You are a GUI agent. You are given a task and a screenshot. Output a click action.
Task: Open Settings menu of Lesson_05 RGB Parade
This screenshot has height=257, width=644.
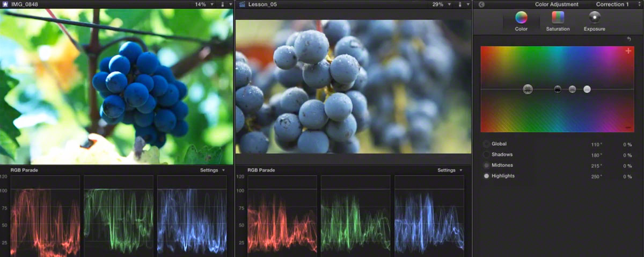[450, 170]
